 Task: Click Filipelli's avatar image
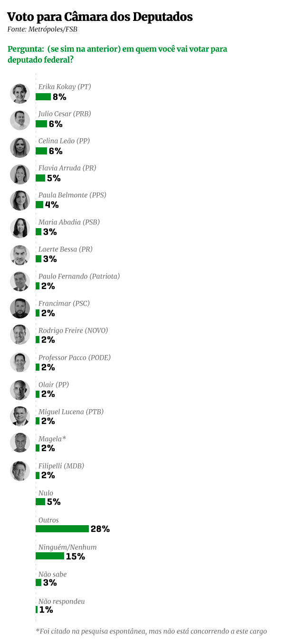coord(20,471)
